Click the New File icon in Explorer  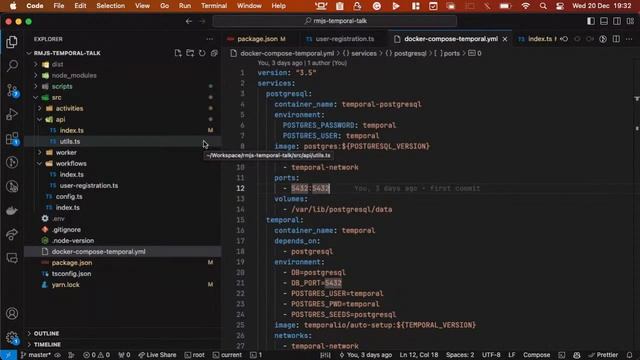pyautogui.click(x=178, y=53)
